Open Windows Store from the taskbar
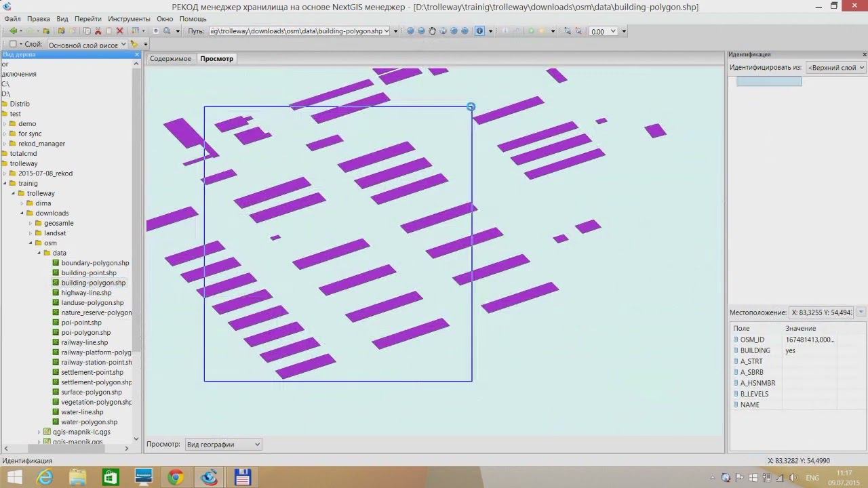 110,477
